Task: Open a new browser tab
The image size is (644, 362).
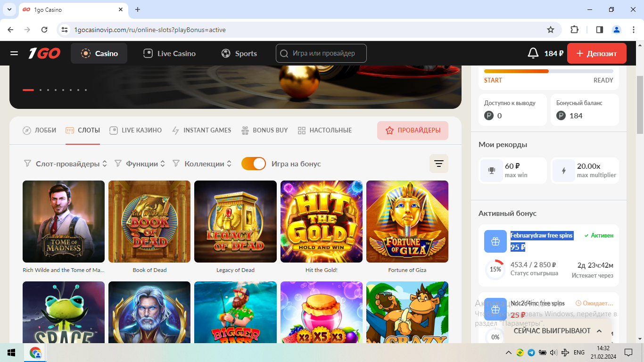Action: pyautogui.click(x=138, y=9)
